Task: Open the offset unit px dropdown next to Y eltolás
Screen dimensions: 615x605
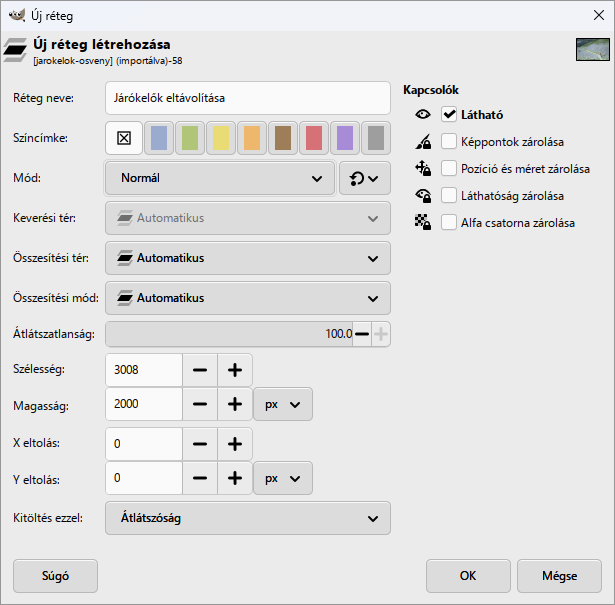Action: [283, 478]
